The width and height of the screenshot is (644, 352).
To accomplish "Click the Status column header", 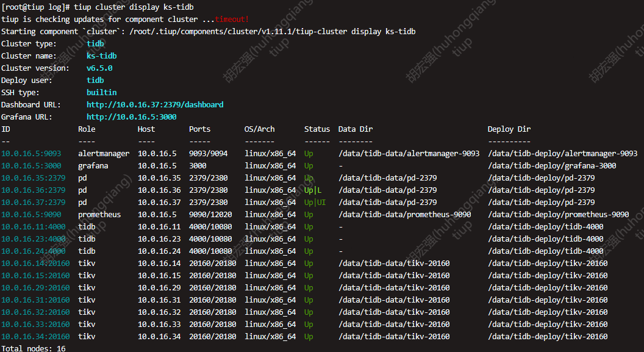I will pos(317,129).
